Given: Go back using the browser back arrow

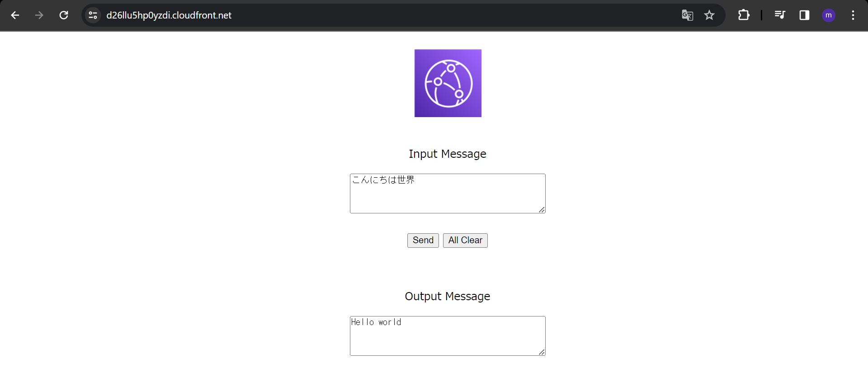Looking at the screenshot, I should 15,15.
